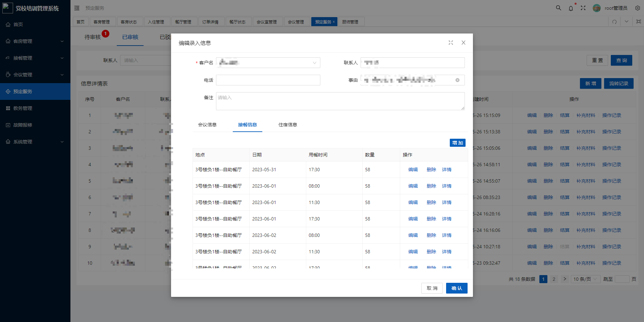Expand 系统管理 in the sidebar
This screenshot has width=644, height=322.
point(35,142)
